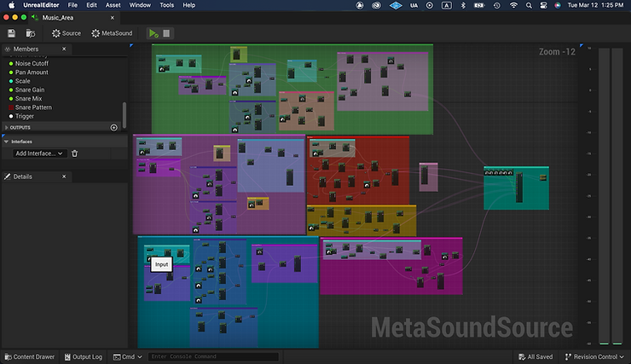Close the Music_Area tab
This screenshot has height=364, width=631.
tap(113, 18)
